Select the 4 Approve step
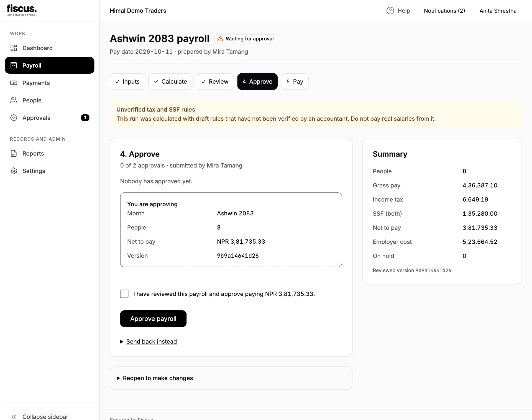 [257, 81]
